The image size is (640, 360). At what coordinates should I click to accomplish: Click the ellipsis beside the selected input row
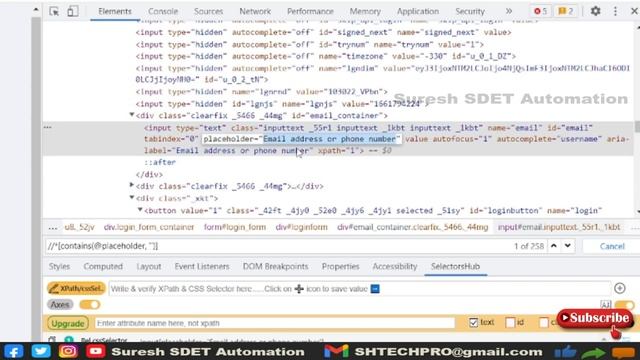pyautogui.click(x=48, y=127)
